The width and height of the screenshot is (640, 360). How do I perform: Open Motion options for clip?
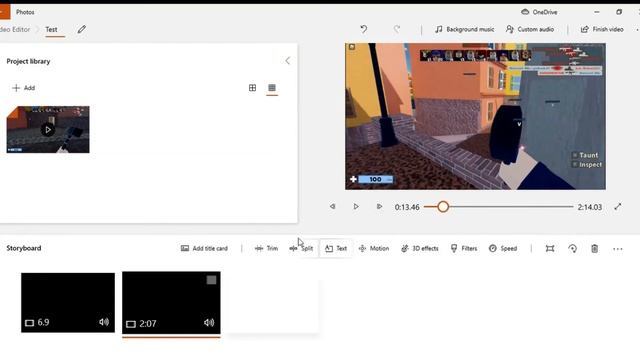pyautogui.click(x=373, y=248)
